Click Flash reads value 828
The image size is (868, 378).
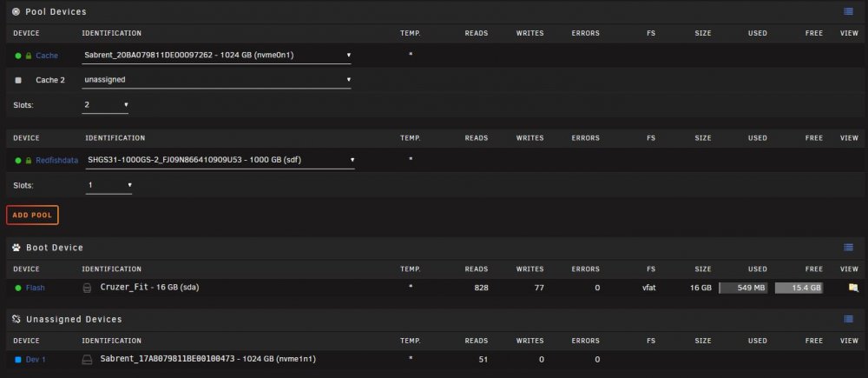coord(482,288)
